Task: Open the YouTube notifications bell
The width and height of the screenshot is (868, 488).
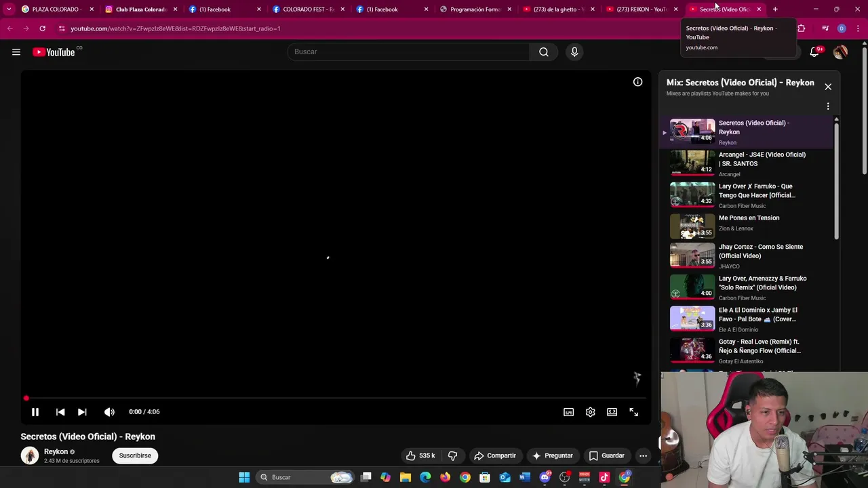Action: [816, 52]
